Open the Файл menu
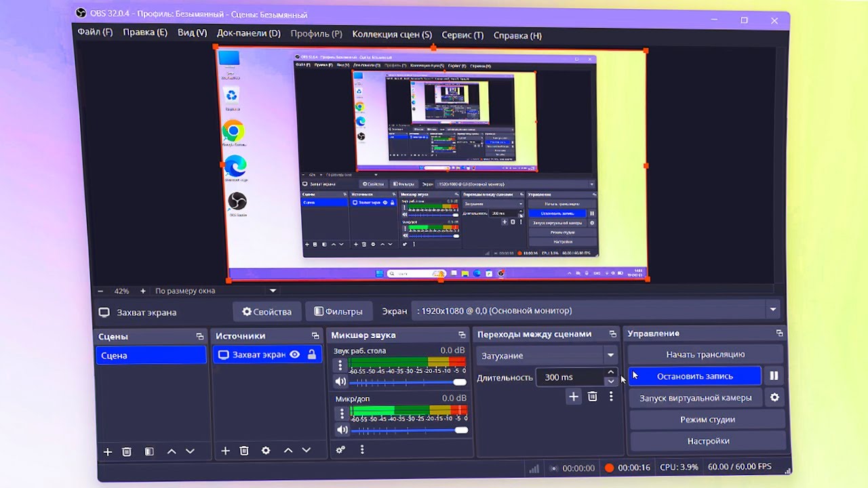This screenshot has height=488, width=868. tap(95, 32)
